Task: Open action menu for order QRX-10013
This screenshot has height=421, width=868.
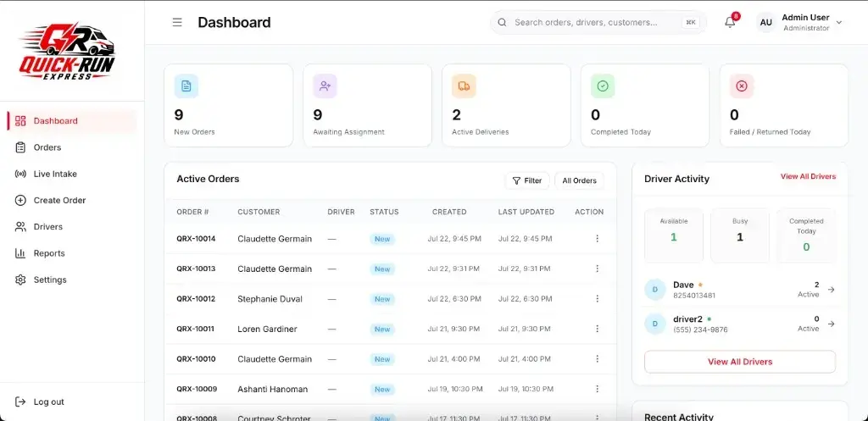Action: pyautogui.click(x=597, y=269)
